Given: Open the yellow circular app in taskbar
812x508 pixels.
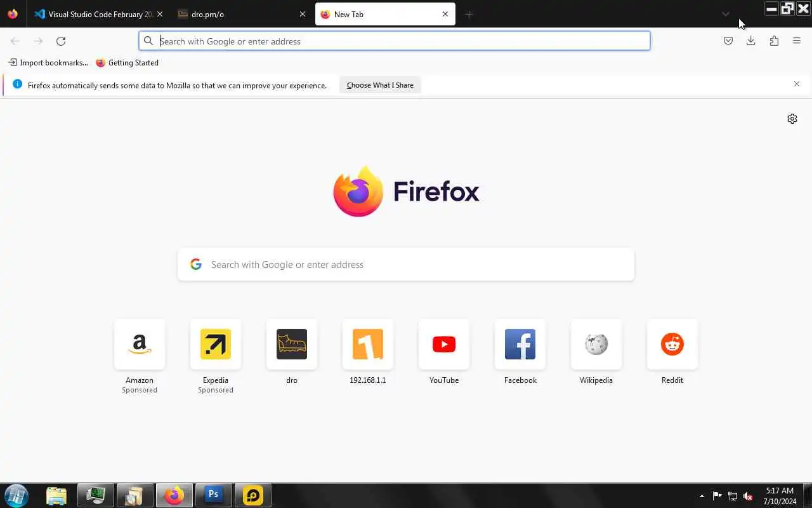Looking at the screenshot, I should point(253,495).
